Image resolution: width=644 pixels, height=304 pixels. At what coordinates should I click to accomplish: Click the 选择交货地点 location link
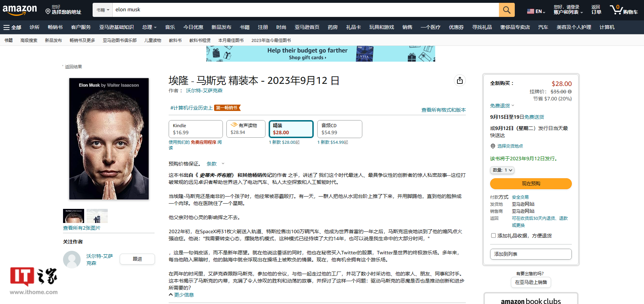pyautogui.click(x=510, y=146)
